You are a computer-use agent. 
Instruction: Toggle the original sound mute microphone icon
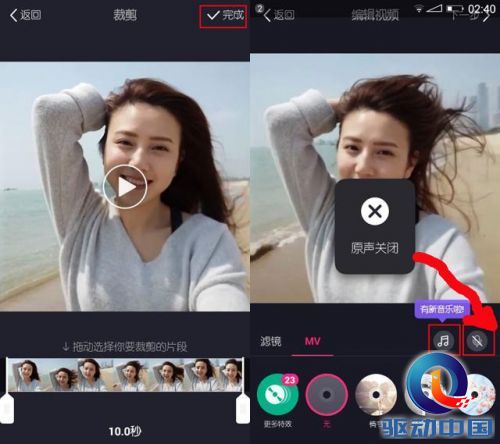click(x=478, y=341)
